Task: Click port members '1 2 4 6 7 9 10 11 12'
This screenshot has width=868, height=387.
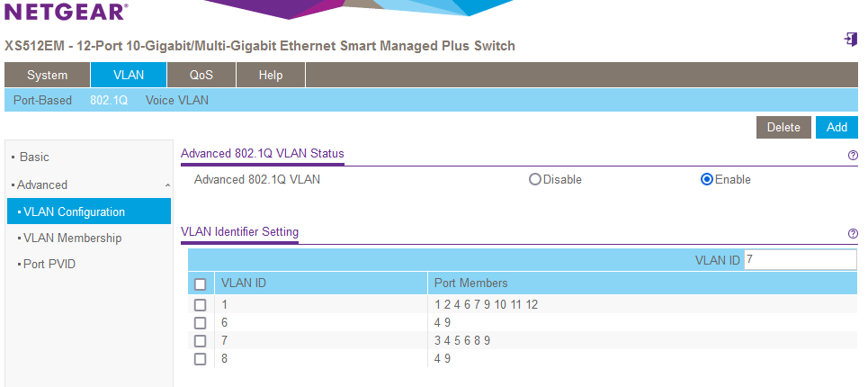Action: click(x=486, y=304)
